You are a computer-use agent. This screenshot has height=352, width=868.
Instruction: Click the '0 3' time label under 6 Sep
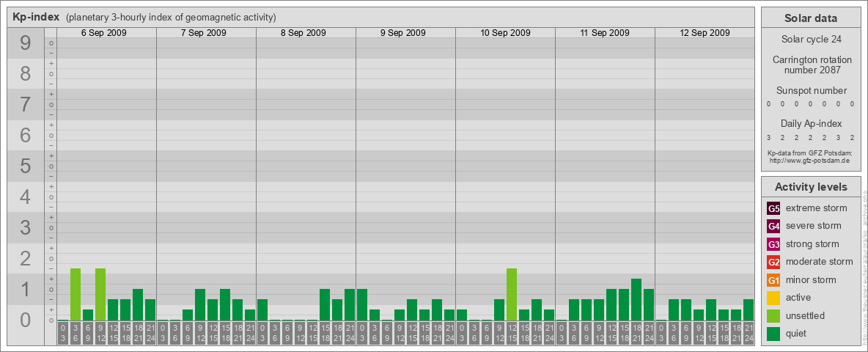pyautogui.click(x=63, y=334)
